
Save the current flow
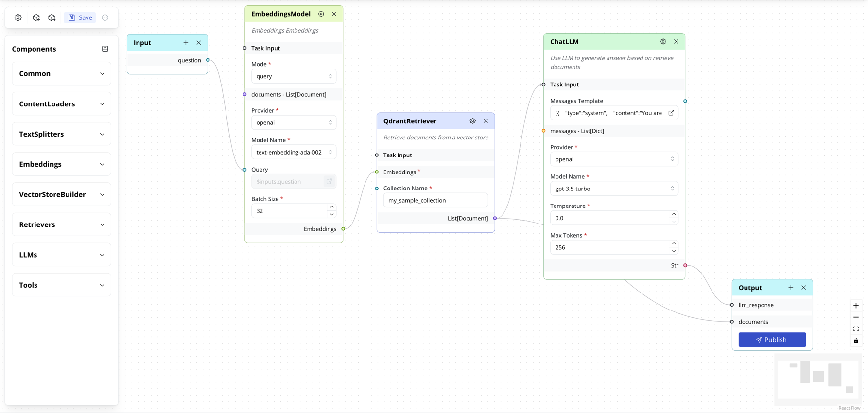80,17
